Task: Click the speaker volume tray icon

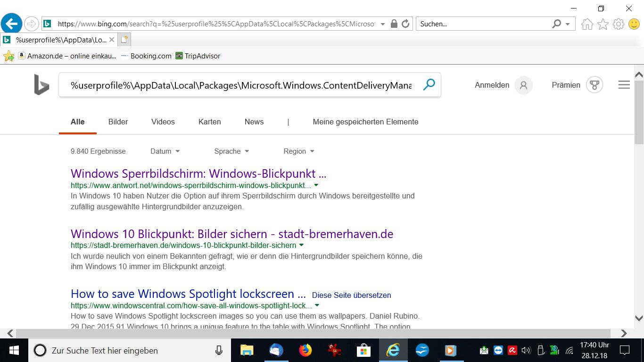Action: (x=526, y=350)
